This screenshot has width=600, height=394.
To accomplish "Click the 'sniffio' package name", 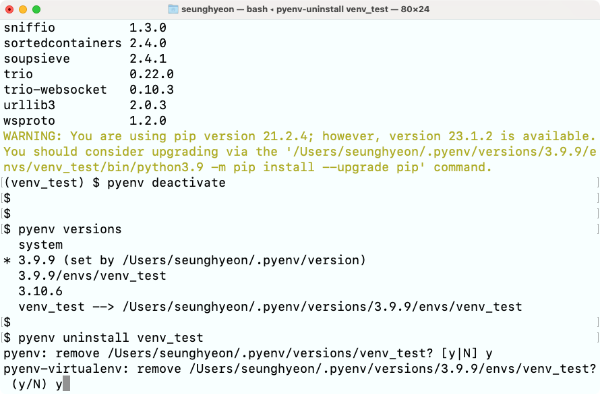I will click(29, 28).
